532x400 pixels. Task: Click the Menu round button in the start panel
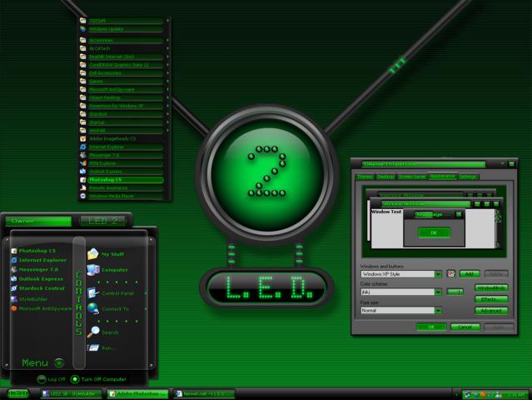tap(59, 363)
